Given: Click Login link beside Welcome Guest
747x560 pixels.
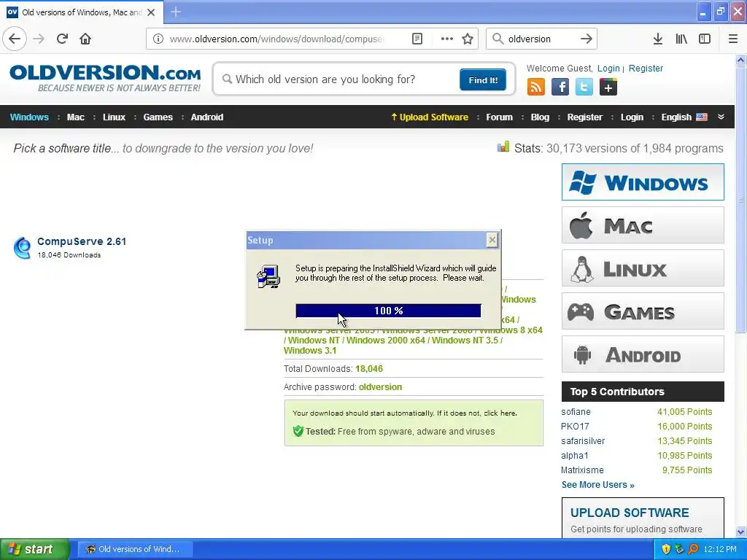Looking at the screenshot, I should point(608,68).
